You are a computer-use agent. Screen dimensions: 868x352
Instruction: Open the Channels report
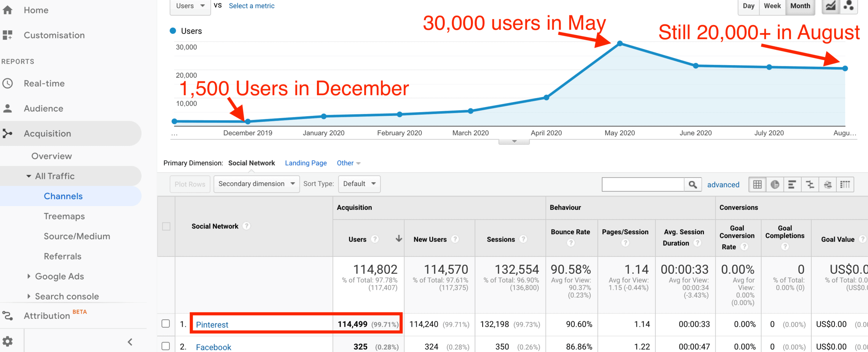pos(63,196)
